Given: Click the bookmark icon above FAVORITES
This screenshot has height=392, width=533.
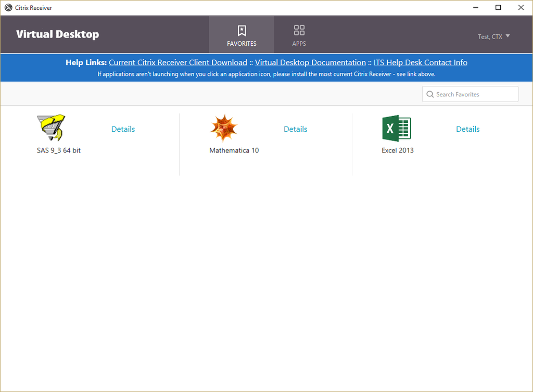Looking at the screenshot, I should [241, 30].
